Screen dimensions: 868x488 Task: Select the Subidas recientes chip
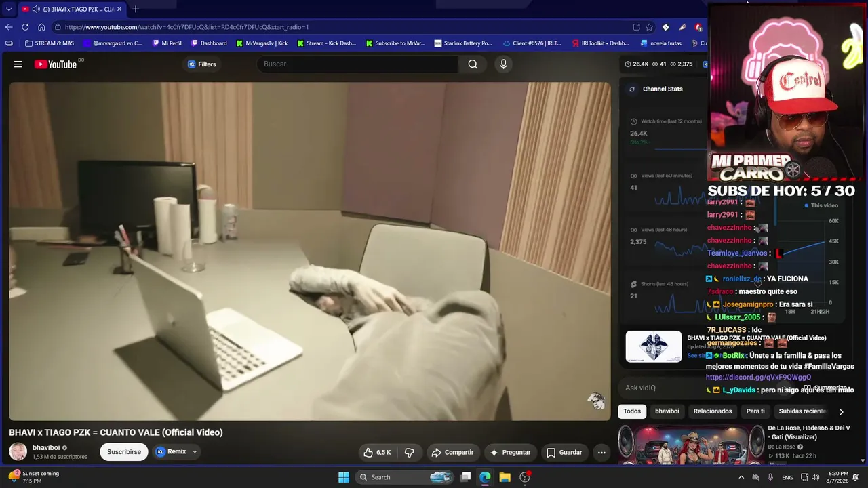(802, 411)
